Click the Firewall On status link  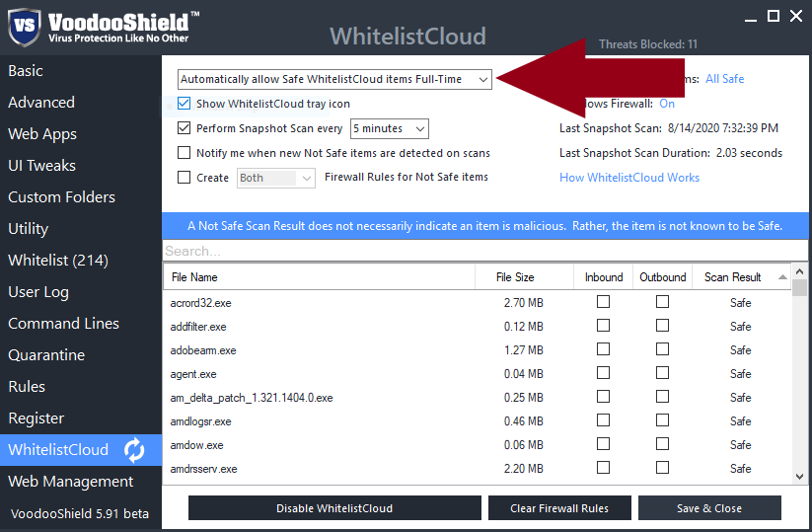pos(667,104)
